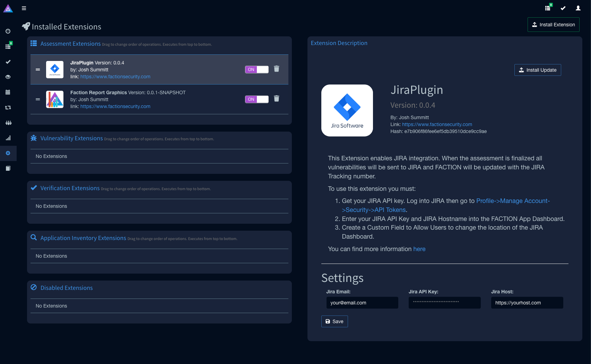
Task: Click 'No Extensions' under Disabled Extensions
Action: tap(51, 306)
